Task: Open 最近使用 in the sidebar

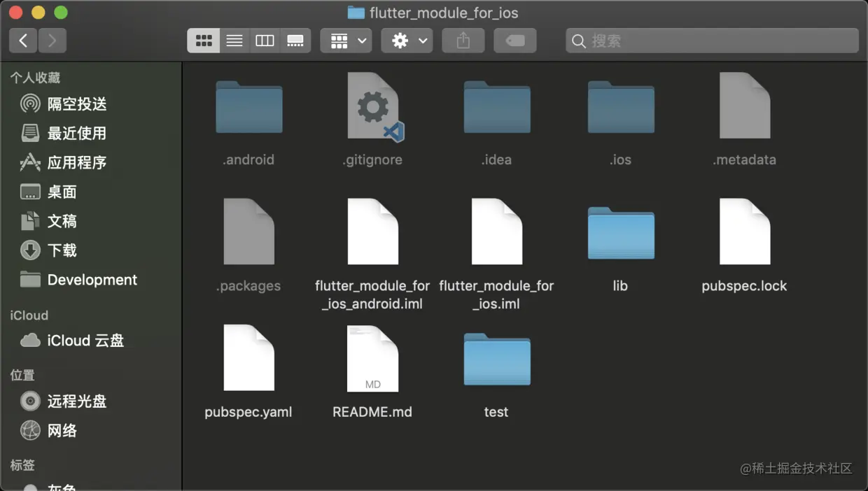Action: [x=91, y=133]
